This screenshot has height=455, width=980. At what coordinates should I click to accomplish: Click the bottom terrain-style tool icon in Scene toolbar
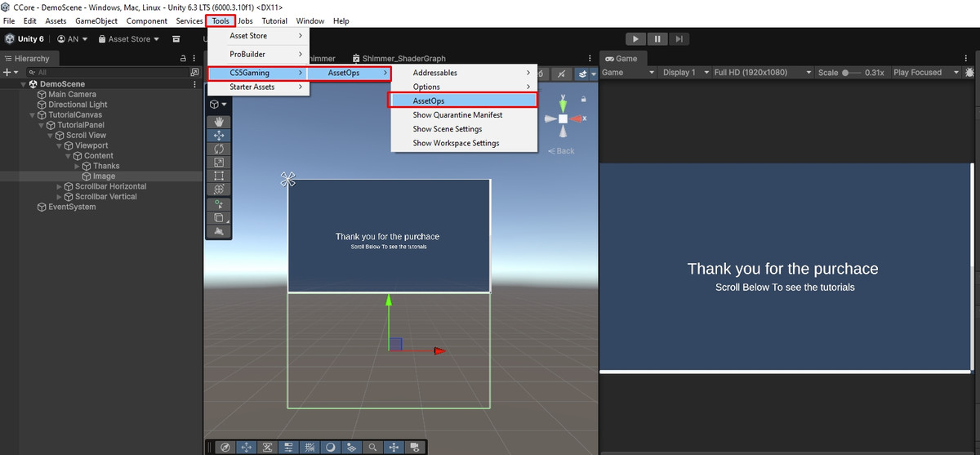(x=219, y=232)
